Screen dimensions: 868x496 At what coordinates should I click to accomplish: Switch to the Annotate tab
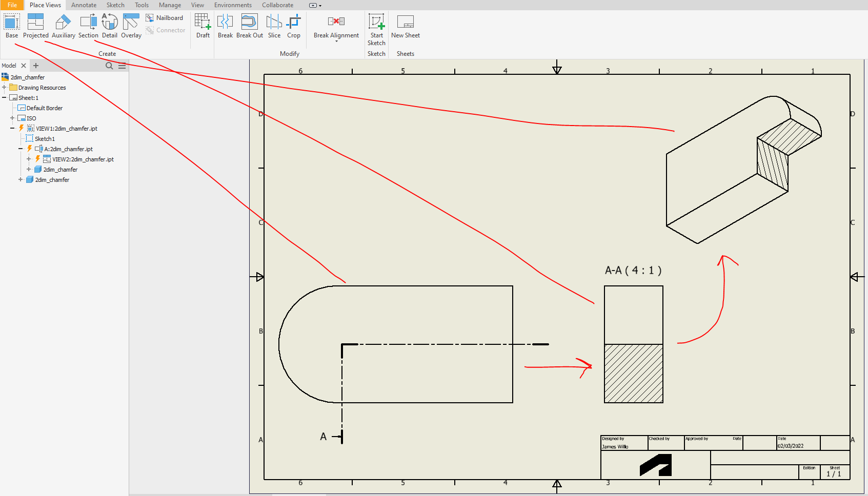click(84, 5)
